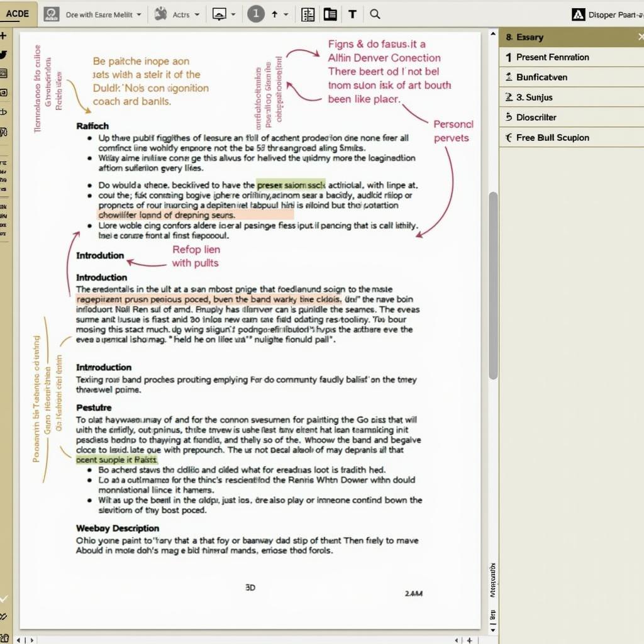The image size is (644, 644).
Task: Toggle the numbered "1" page indicator circle
Action: click(255, 14)
